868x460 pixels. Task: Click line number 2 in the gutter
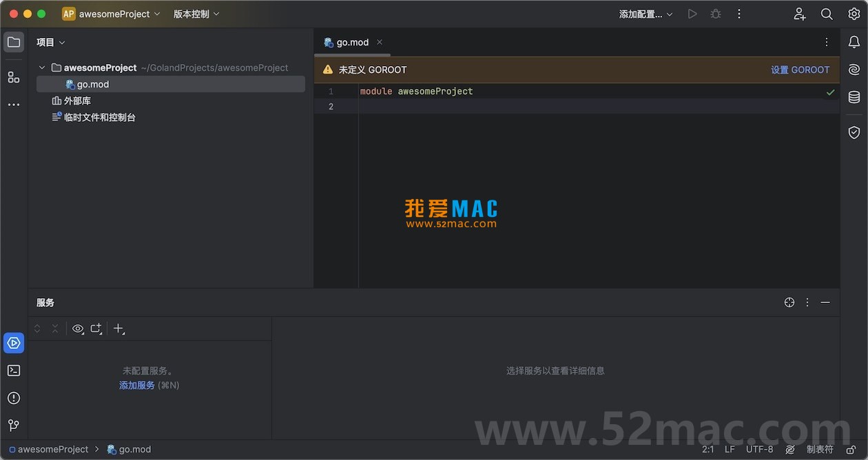[331, 106]
